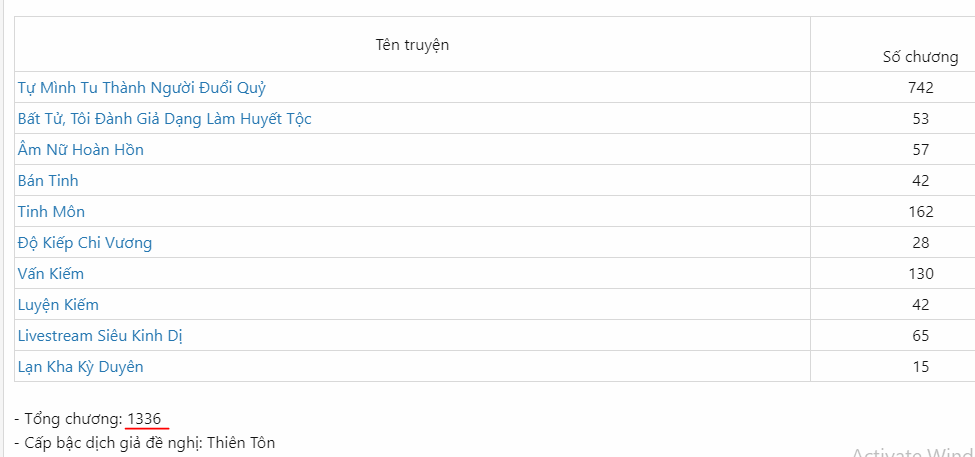This screenshot has width=975, height=457.
Task: Click the Thiên Tôn translator rank text
Action: [241, 442]
